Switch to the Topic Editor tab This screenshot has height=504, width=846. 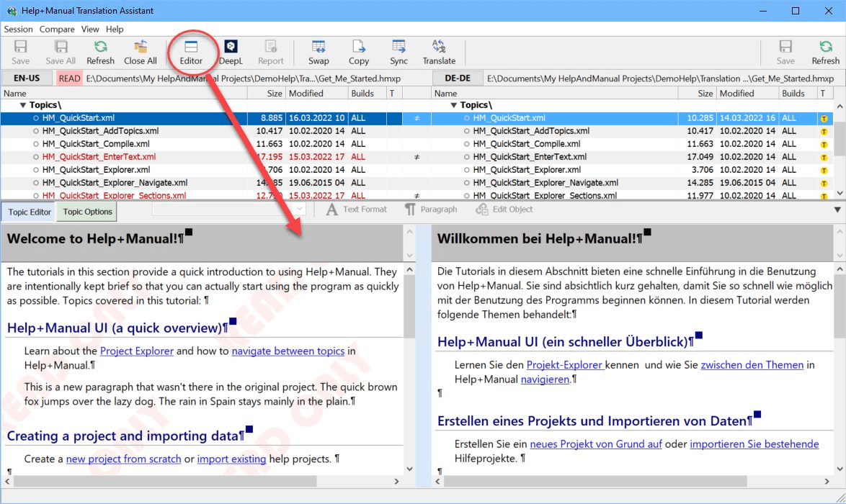[29, 212]
